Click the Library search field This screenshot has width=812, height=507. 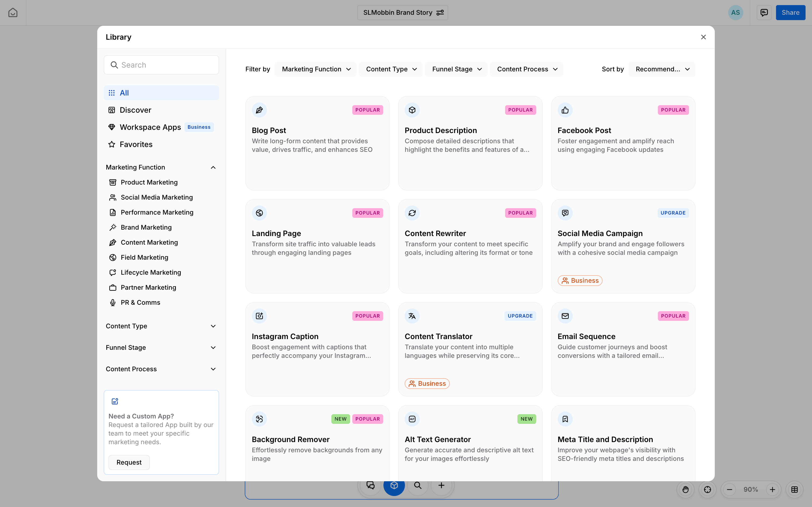(x=161, y=65)
